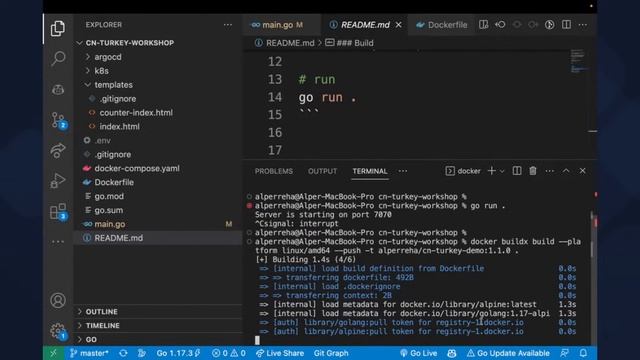This screenshot has height=360, width=640.
Task: Create a new terminal with plus icon
Action: [492, 171]
